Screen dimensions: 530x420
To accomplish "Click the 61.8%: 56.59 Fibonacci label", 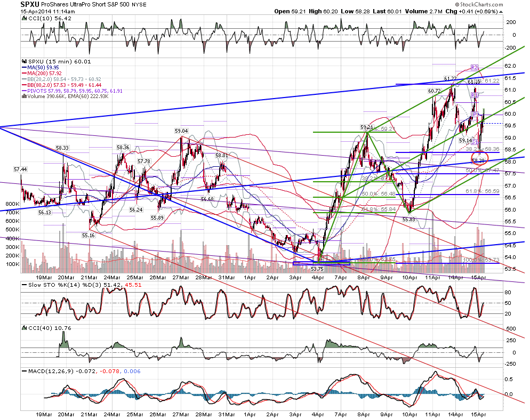I will 483,191.
